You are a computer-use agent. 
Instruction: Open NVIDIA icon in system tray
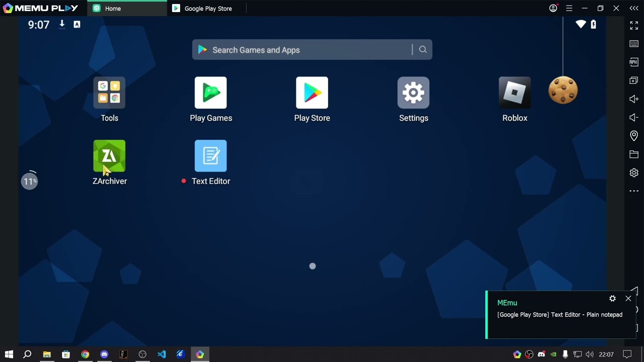[x=553, y=354]
